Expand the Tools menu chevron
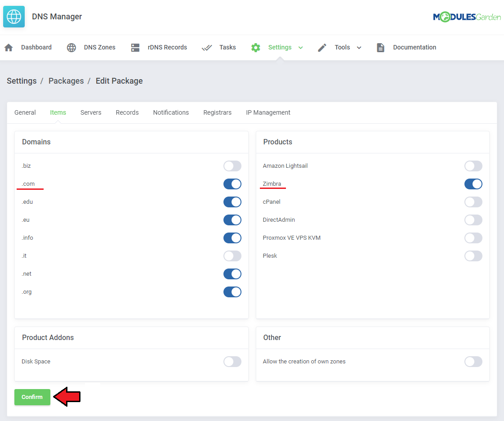Image resolution: width=504 pixels, height=421 pixels. click(x=359, y=48)
